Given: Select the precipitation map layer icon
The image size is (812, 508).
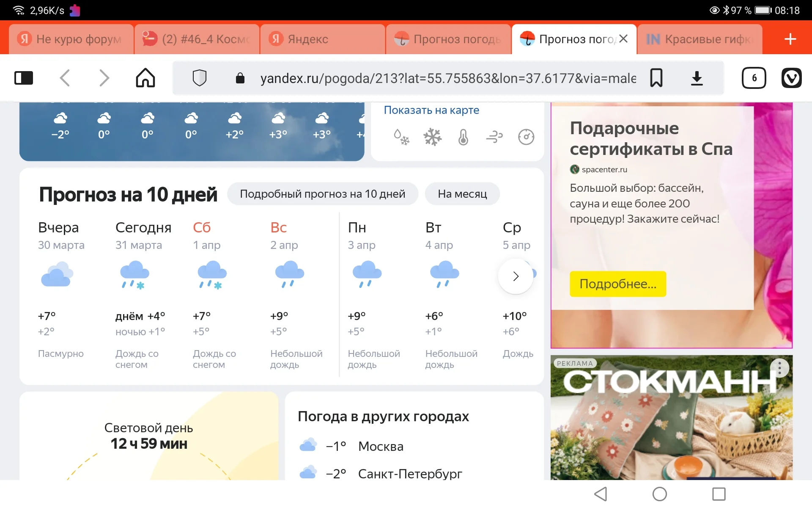Looking at the screenshot, I should 401,136.
